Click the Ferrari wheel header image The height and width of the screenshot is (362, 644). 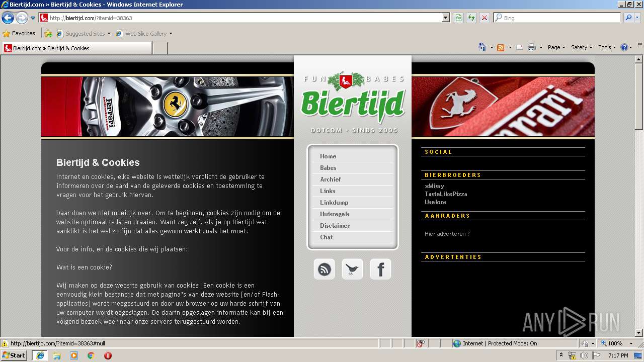167,107
